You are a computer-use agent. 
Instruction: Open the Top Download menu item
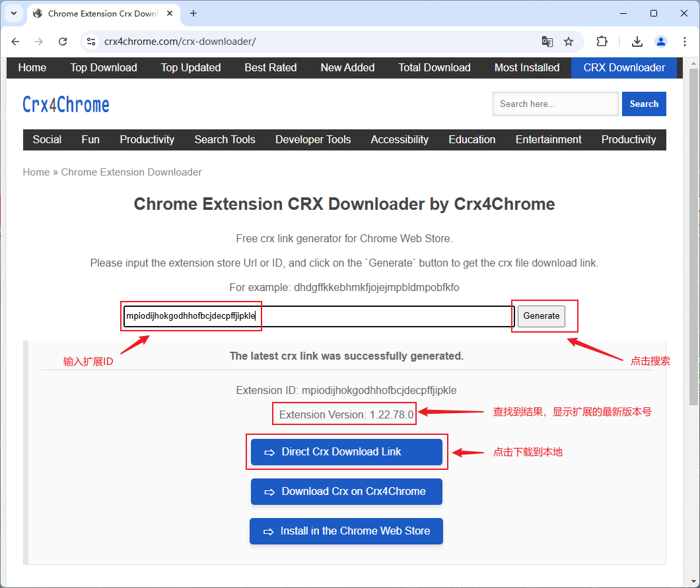(104, 67)
